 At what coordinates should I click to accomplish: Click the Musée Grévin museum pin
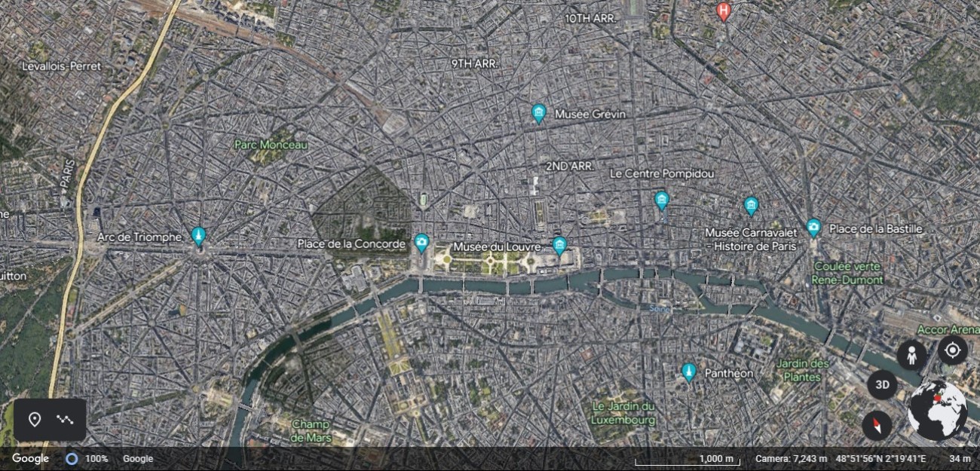(x=538, y=113)
